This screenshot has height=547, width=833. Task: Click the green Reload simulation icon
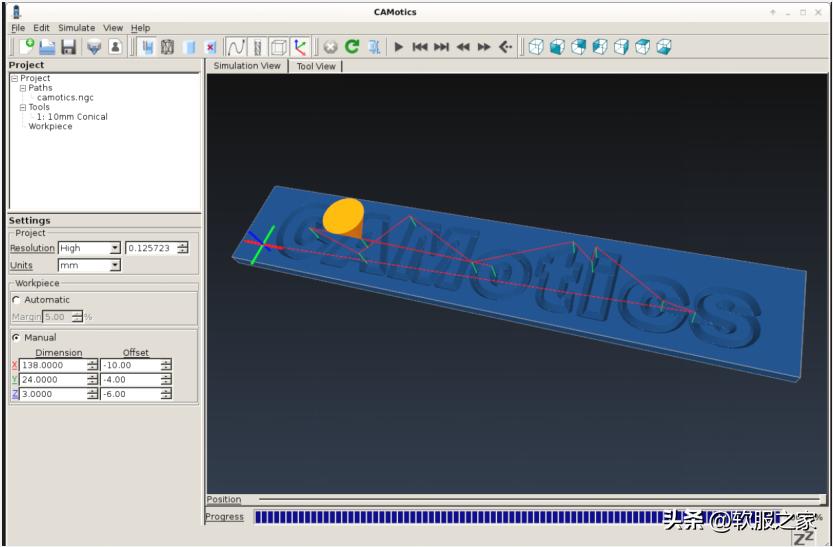tap(352, 47)
